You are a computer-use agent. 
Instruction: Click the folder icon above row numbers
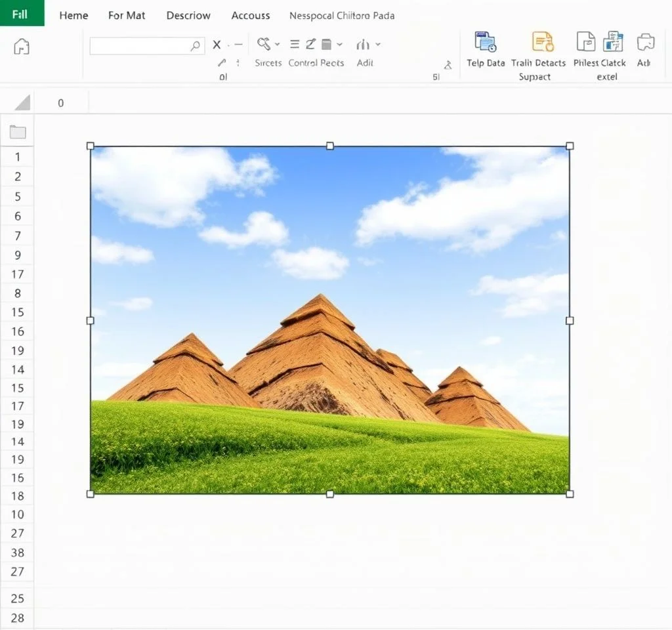point(18,133)
